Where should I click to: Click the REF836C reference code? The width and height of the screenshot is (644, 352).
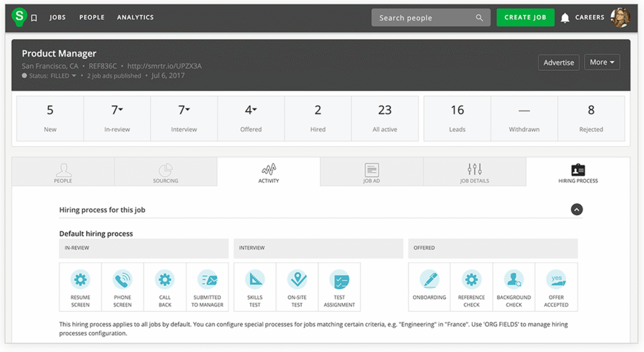[103, 65]
